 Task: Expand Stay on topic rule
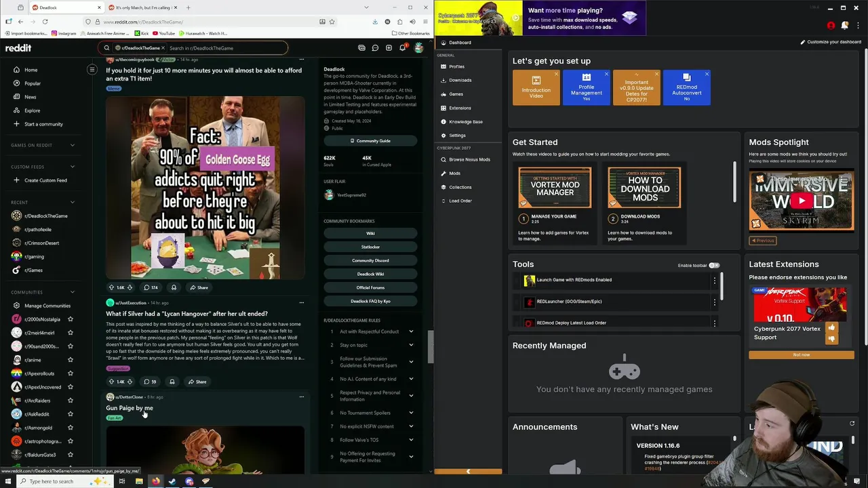(x=411, y=345)
